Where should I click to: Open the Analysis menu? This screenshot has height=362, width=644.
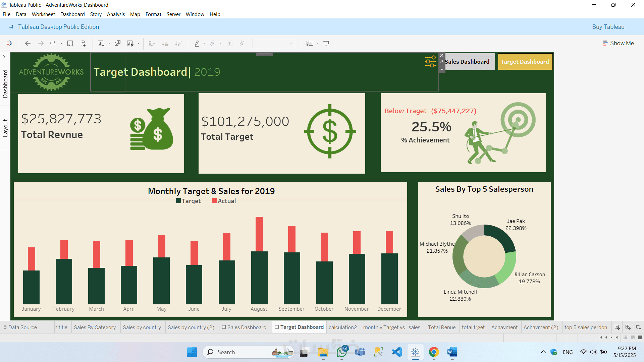pos(116,14)
